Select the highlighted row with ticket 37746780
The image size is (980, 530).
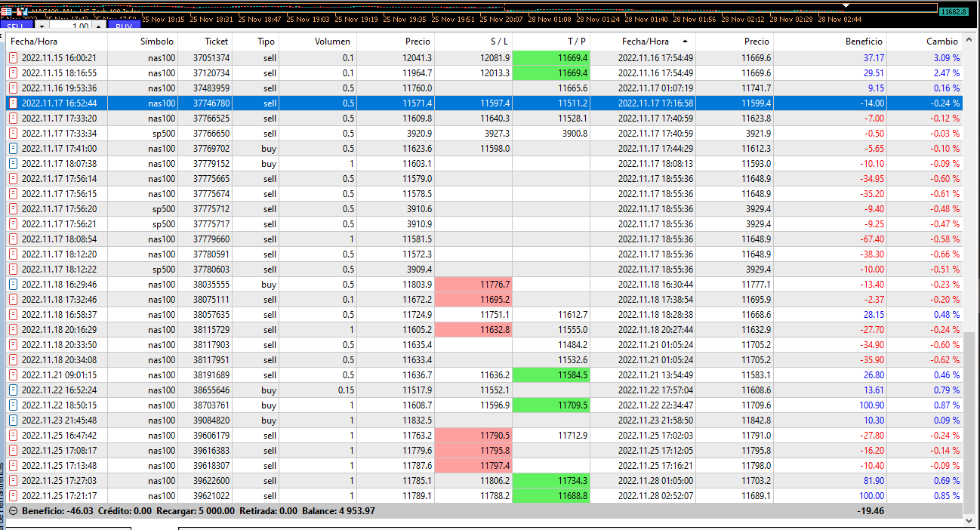pyautogui.click(x=485, y=103)
